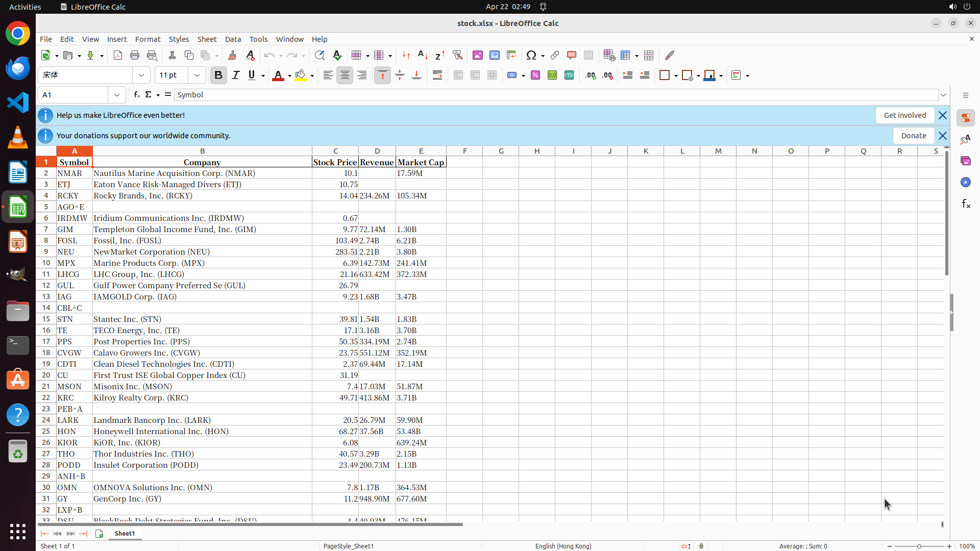Click the Export as PDF icon

point(118,55)
